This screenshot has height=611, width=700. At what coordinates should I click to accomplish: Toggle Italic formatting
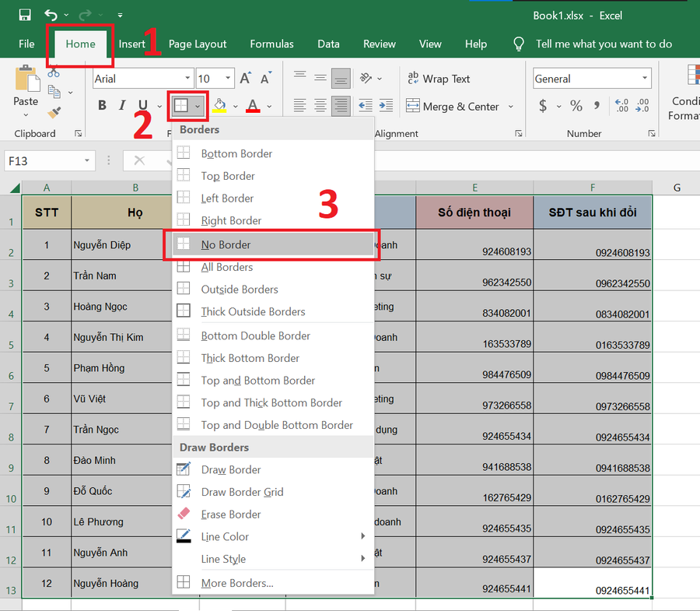[122, 105]
